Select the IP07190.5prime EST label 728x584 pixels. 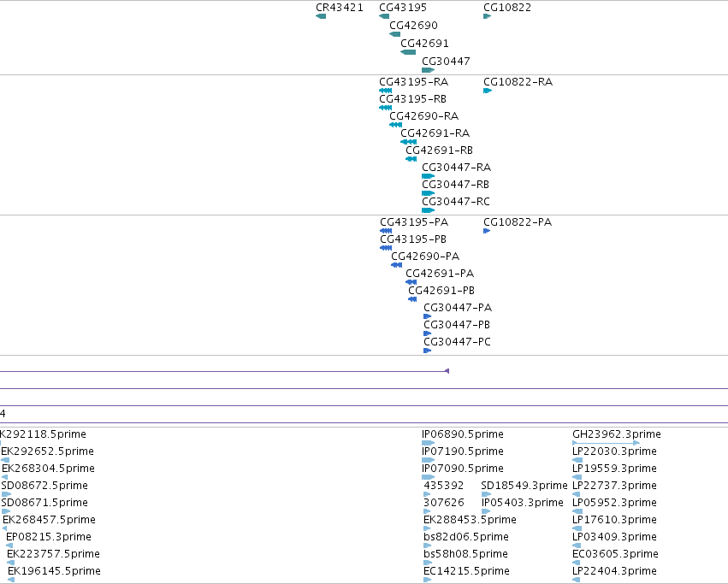point(463,451)
